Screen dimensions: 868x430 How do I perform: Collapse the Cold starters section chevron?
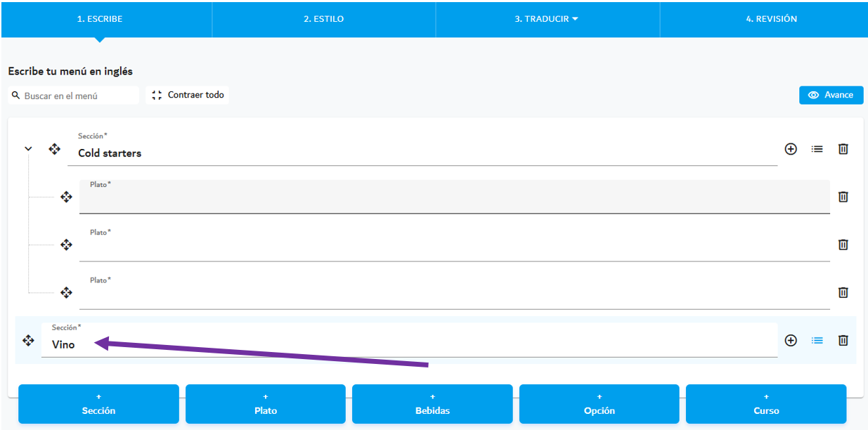pyautogui.click(x=28, y=149)
